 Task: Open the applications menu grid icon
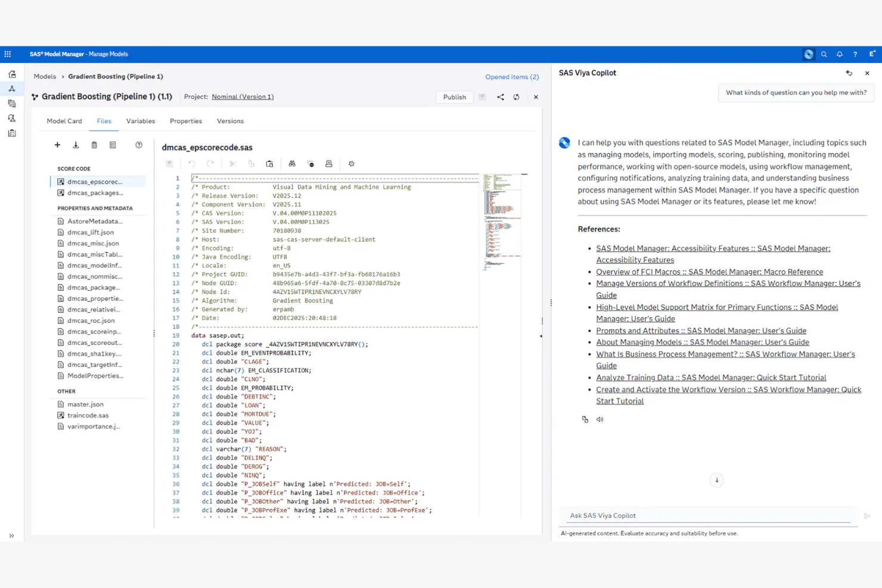pos(8,54)
